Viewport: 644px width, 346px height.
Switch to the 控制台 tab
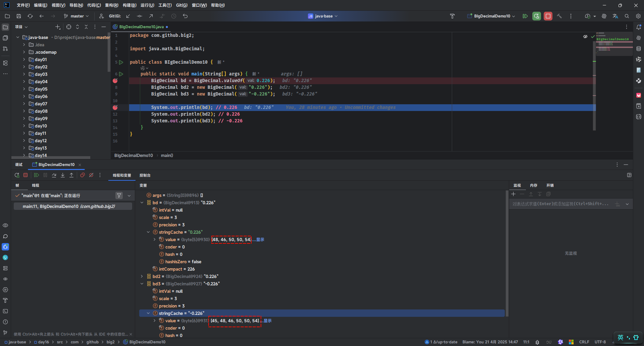coord(145,175)
